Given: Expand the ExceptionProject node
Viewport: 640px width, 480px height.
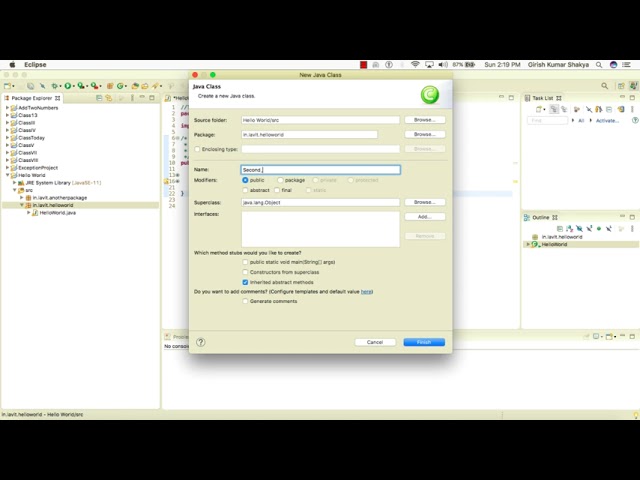Looking at the screenshot, I should [7, 167].
